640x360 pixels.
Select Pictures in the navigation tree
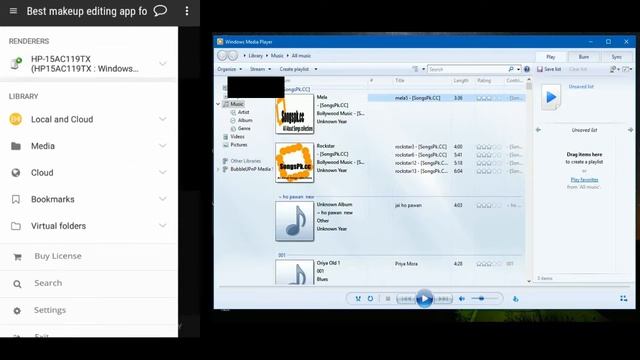pos(238,145)
